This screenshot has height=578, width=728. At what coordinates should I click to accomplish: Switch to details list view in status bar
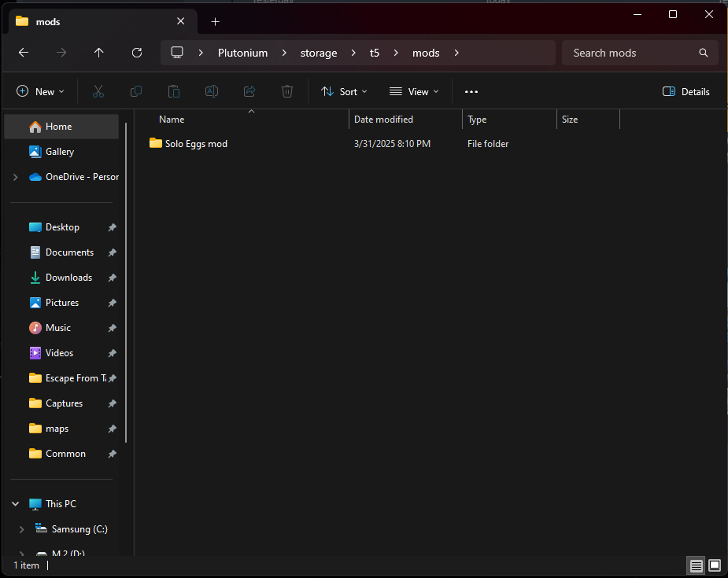tap(696, 565)
